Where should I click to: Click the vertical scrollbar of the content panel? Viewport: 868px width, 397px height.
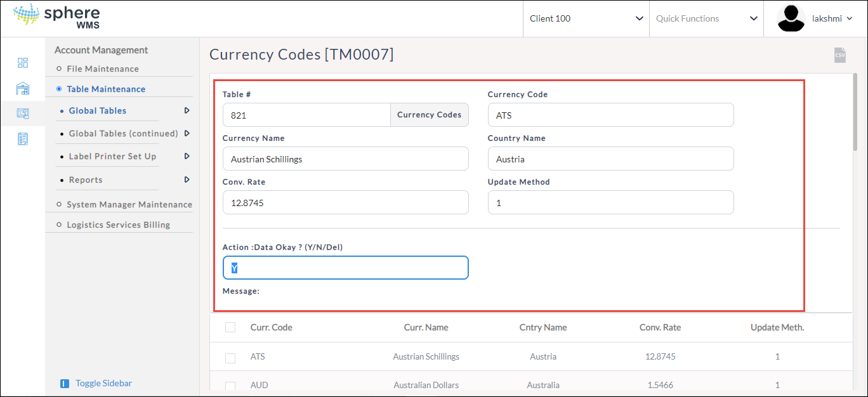(x=855, y=114)
